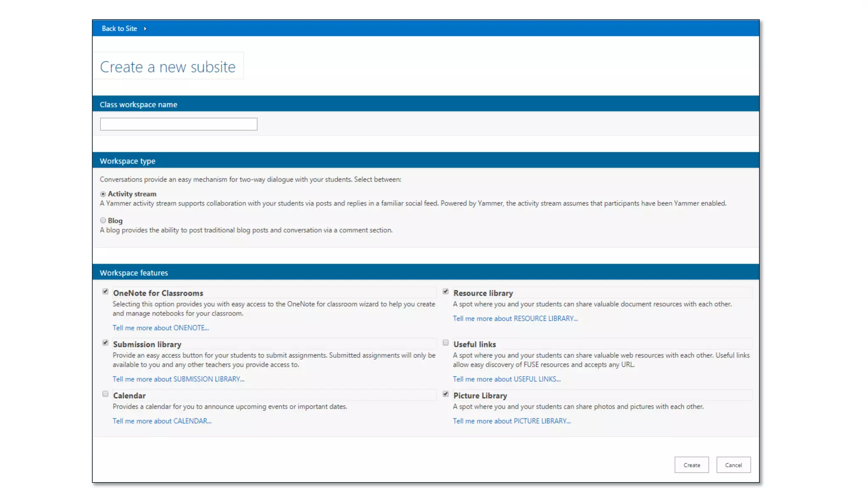Uncheck OneNote for Classrooms feature

click(106, 291)
